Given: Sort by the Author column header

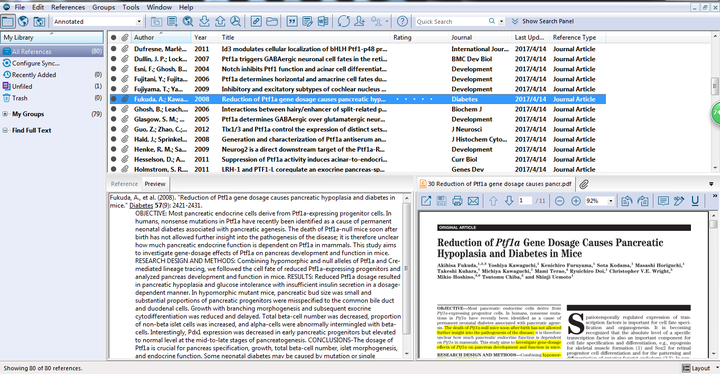Looking at the screenshot, I should [x=161, y=38].
